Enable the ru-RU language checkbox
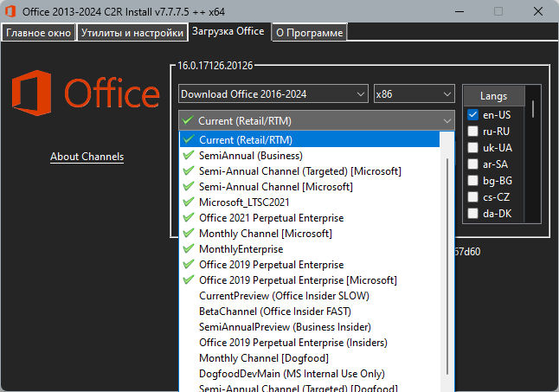 472,132
